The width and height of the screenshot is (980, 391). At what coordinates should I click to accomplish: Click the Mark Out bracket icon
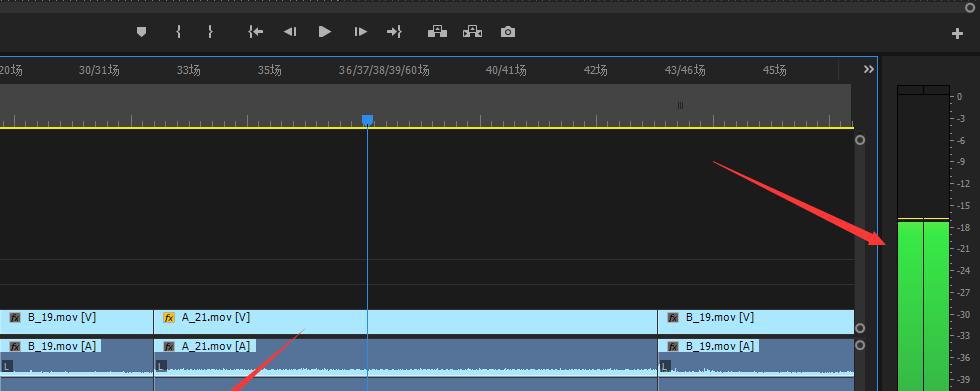coord(210,32)
